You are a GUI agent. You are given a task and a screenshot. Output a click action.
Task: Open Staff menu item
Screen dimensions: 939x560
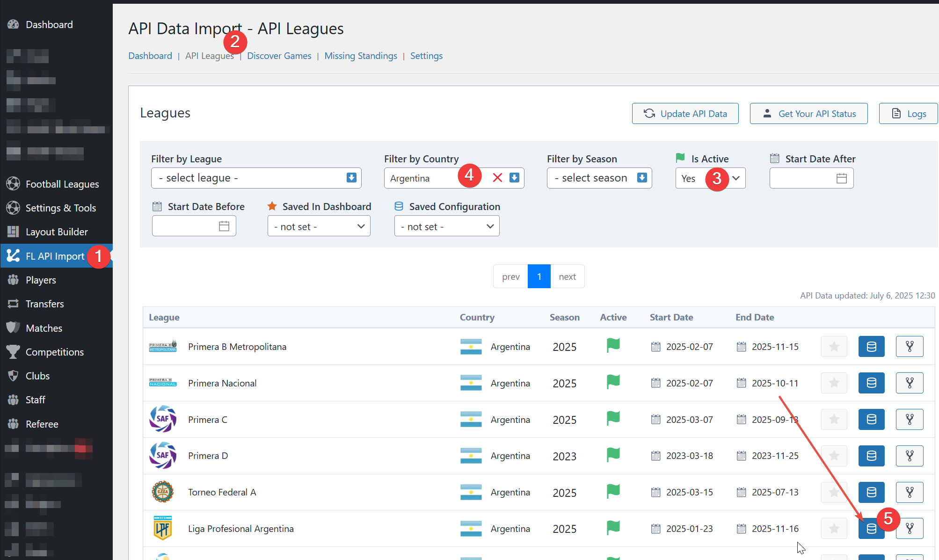[56, 400]
